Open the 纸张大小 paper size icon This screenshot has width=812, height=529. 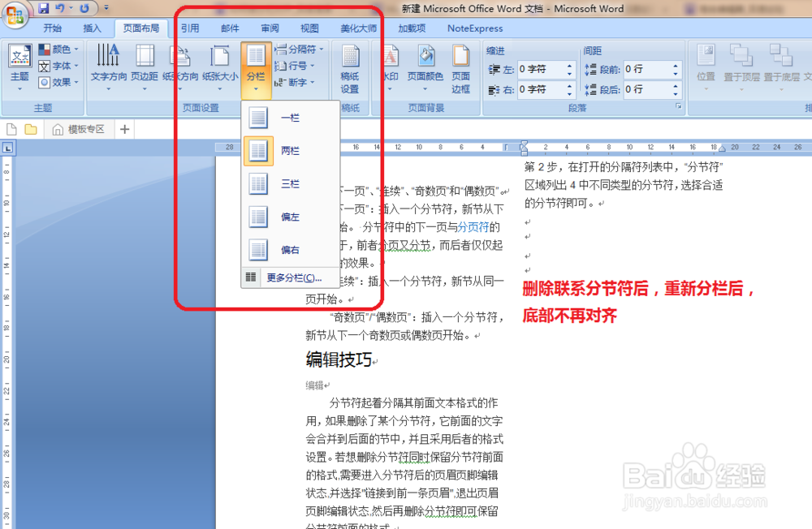(219, 56)
